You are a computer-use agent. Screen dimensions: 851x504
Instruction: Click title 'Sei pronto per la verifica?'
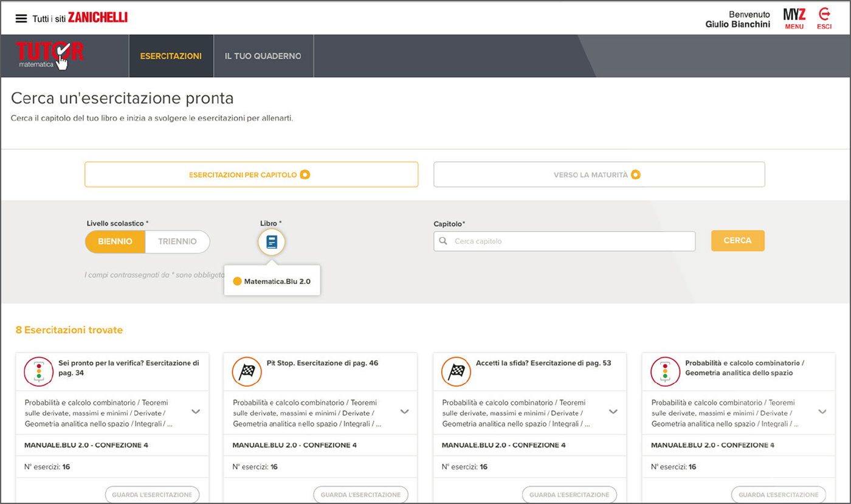coord(129,368)
